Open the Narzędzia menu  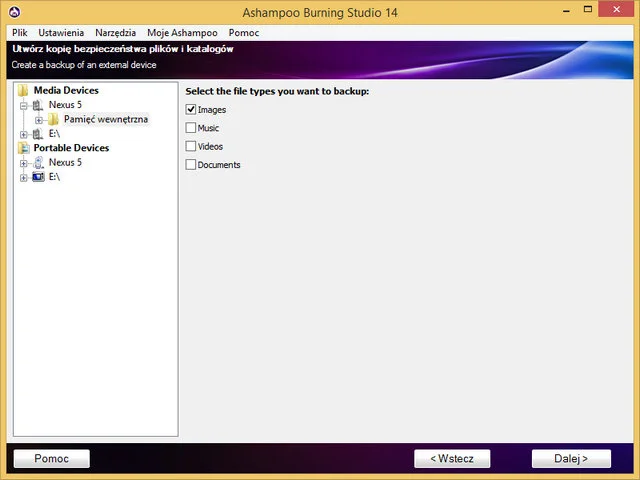coord(115,33)
